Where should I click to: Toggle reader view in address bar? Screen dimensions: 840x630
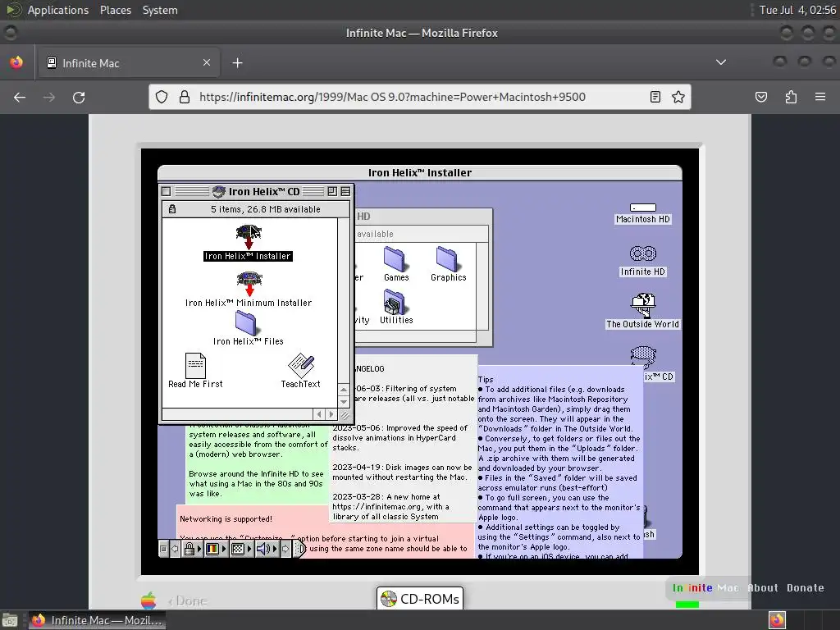[x=655, y=97]
